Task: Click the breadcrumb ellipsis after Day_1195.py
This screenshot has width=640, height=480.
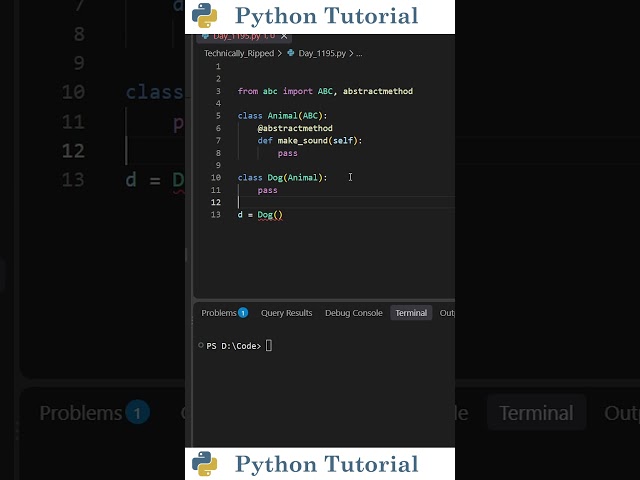Action: click(359, 53)
